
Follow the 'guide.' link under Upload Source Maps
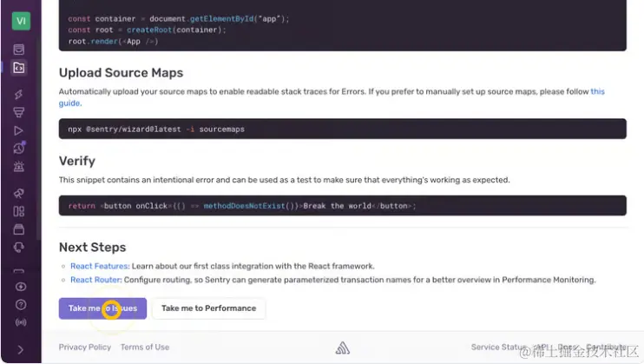click(70, 103)
